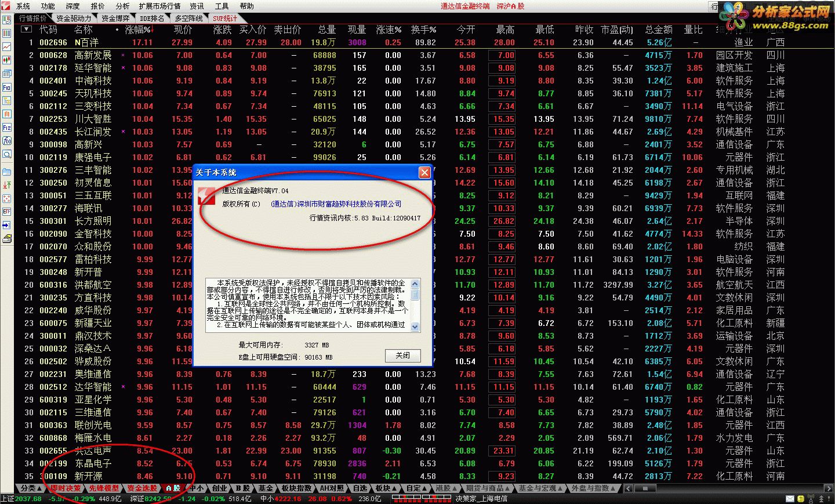Click the 关闭 button in About dialog
Screen dimensions: 835x504
point(402,356)
